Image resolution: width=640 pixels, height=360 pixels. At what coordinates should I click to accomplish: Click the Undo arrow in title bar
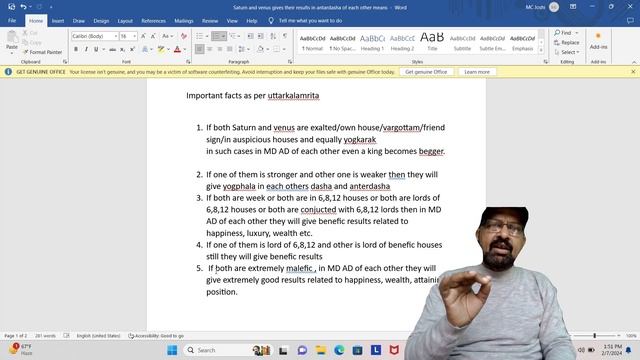coord(24,7)
